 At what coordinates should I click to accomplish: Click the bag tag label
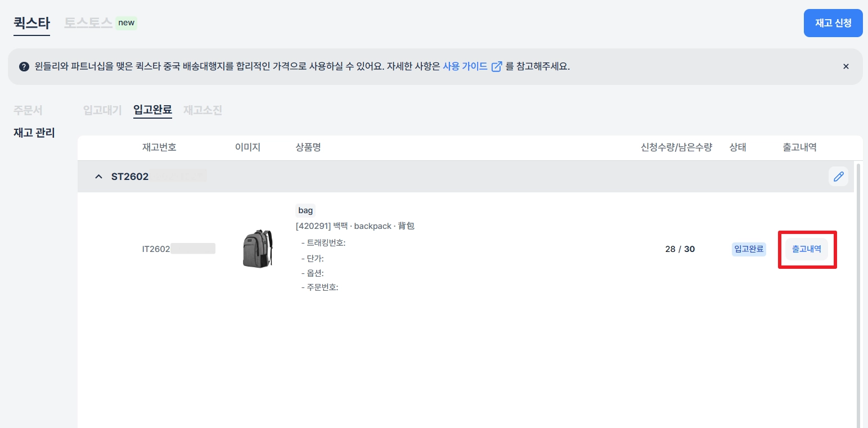click(x=305, y=210)
